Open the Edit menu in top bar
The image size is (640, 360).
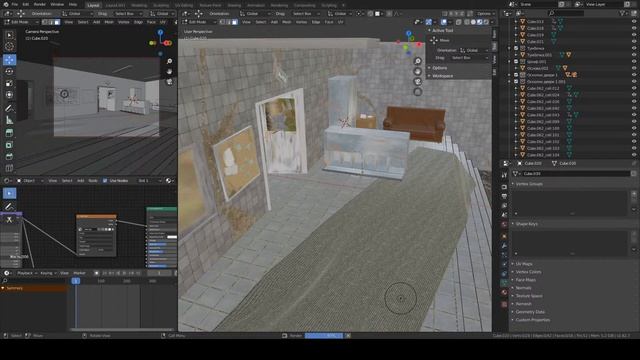tap(26, 4)
